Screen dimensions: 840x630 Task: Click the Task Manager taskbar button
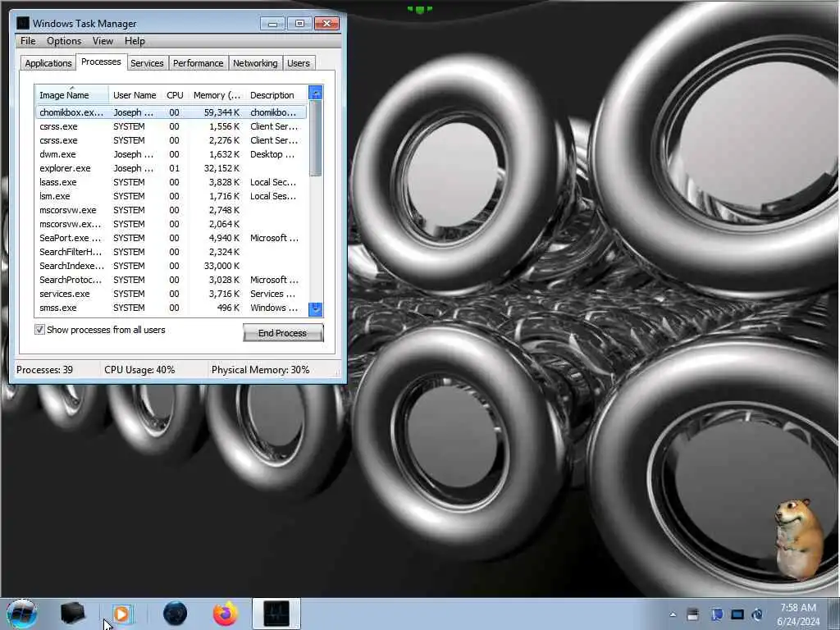(x=276, y=614)
